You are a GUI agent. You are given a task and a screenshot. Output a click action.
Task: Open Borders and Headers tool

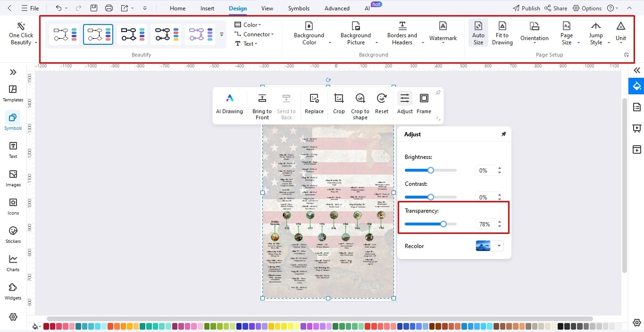point(402,33)
